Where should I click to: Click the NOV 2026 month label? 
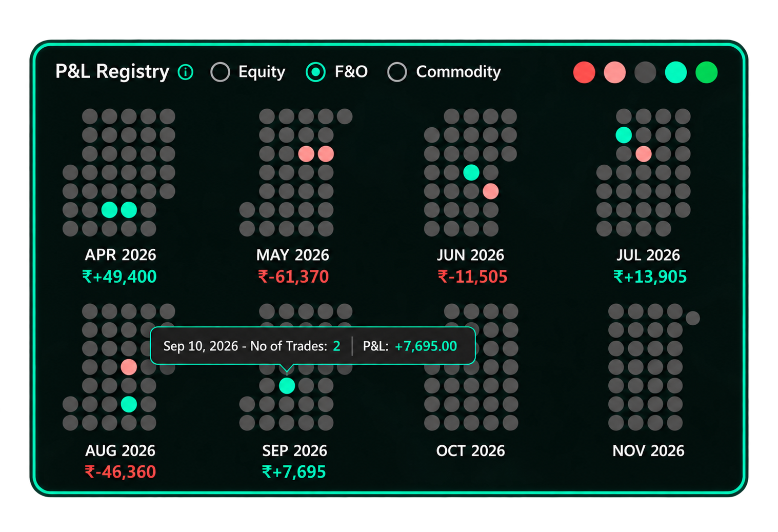pyautogui.click(x=648, y=451)
